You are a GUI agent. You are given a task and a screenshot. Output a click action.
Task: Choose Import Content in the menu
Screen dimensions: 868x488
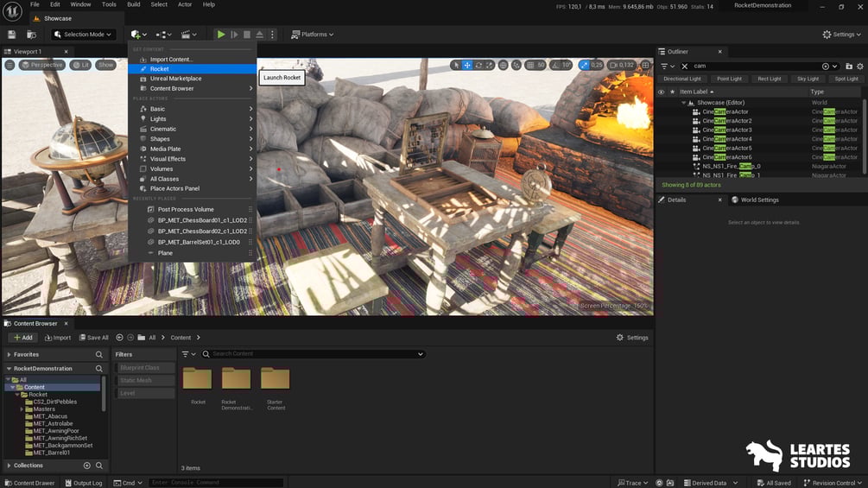192,60
